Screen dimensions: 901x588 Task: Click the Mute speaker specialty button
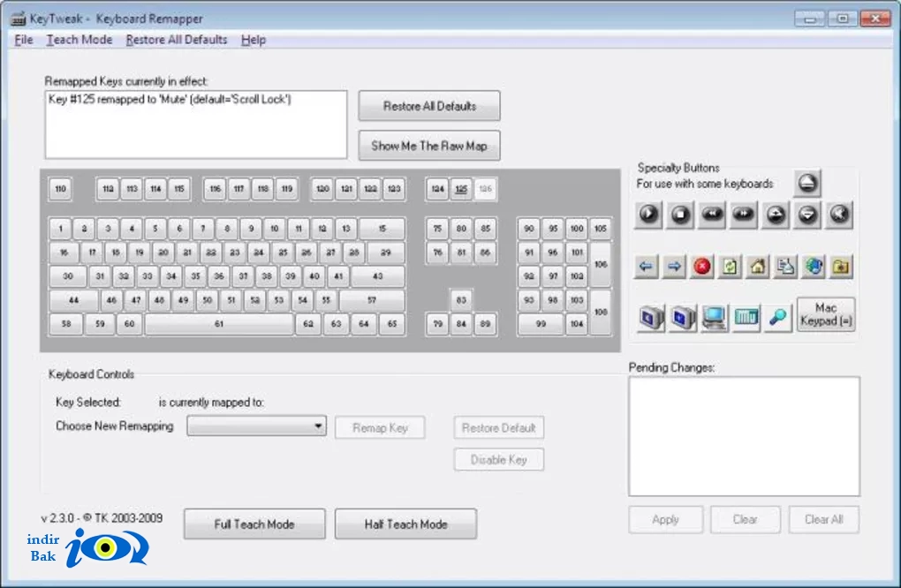pyautogui.click(x=839, y=215)
